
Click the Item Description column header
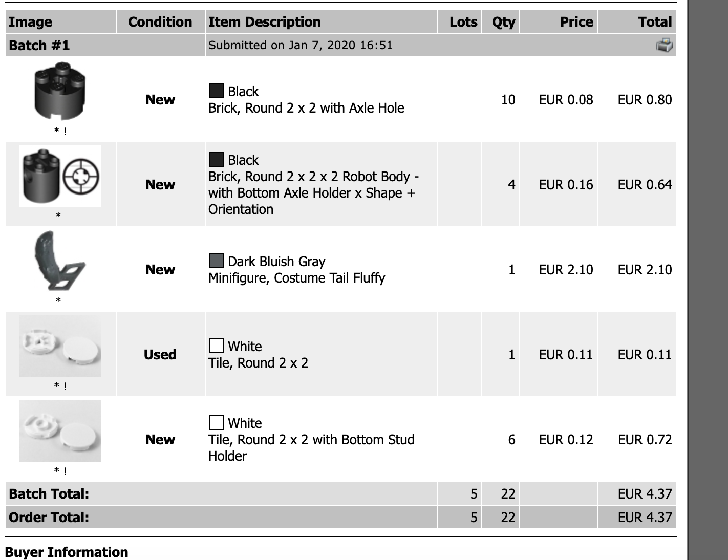click(x=264, y=22)
